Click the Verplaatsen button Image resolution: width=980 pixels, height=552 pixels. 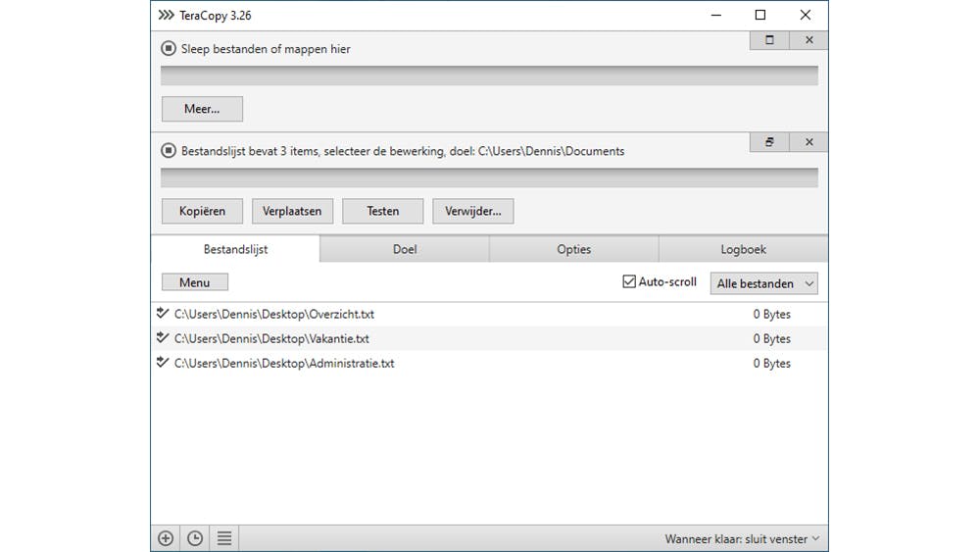point(292,212)
